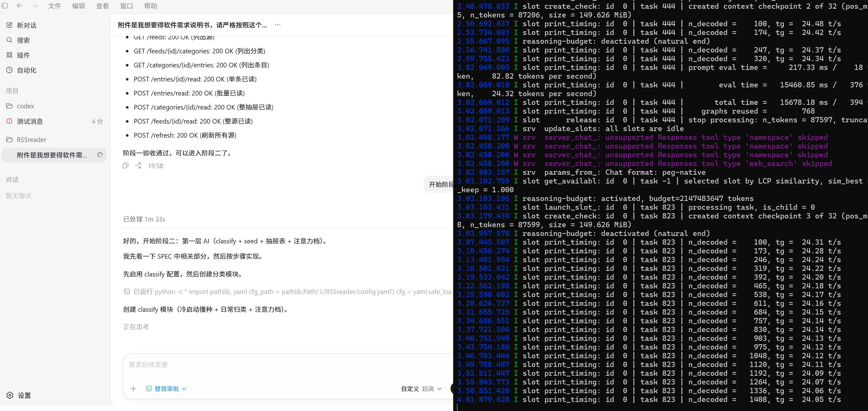This screenshot has width=868, height=411.
Task: Click the 对话 section header
Action: 12,180
